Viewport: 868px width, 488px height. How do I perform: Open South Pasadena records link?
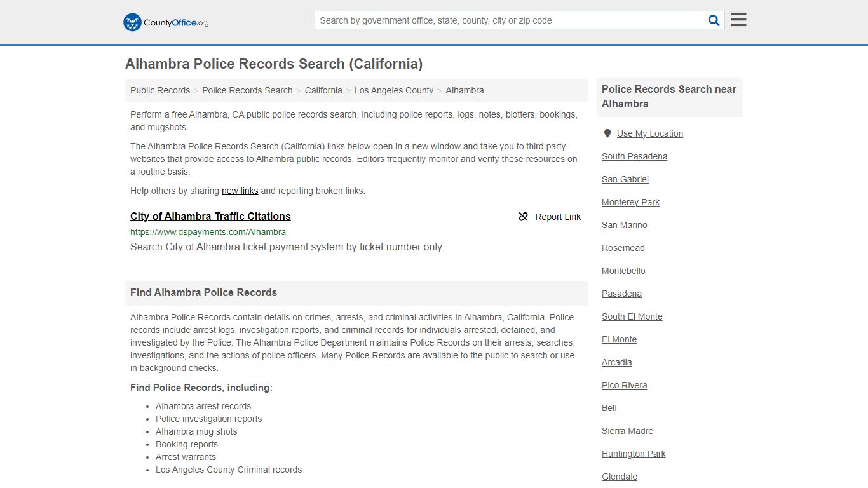(x=635, y=156)
